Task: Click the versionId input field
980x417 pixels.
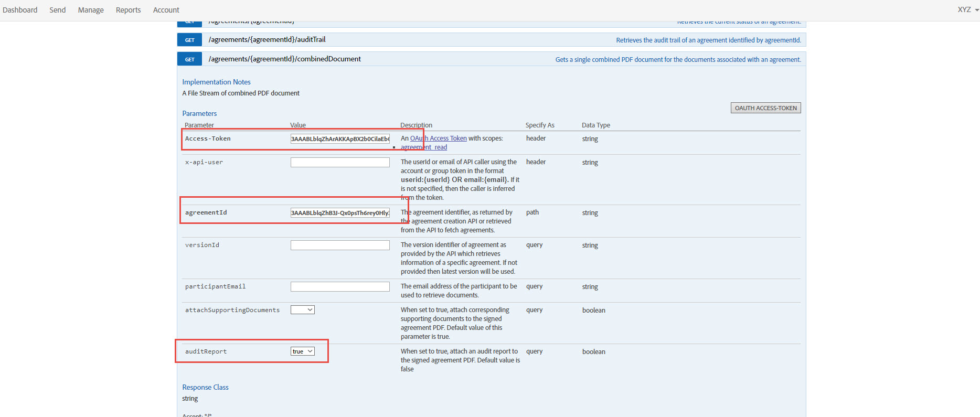Action: pos(340,245)
